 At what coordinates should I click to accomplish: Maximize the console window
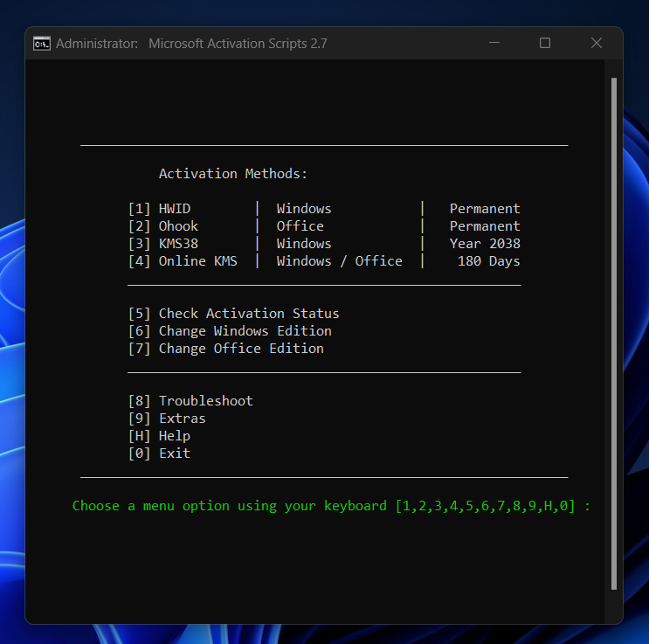click(x=545, y=43)
